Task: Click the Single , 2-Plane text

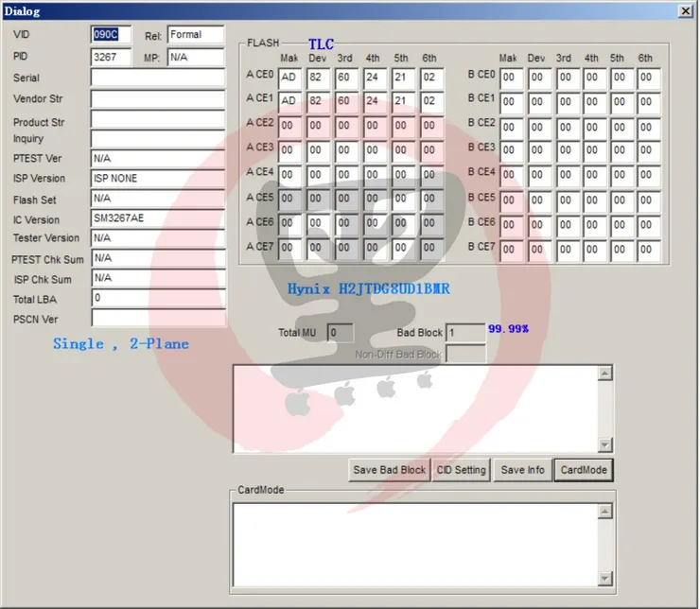Action: tap(121, 344)
